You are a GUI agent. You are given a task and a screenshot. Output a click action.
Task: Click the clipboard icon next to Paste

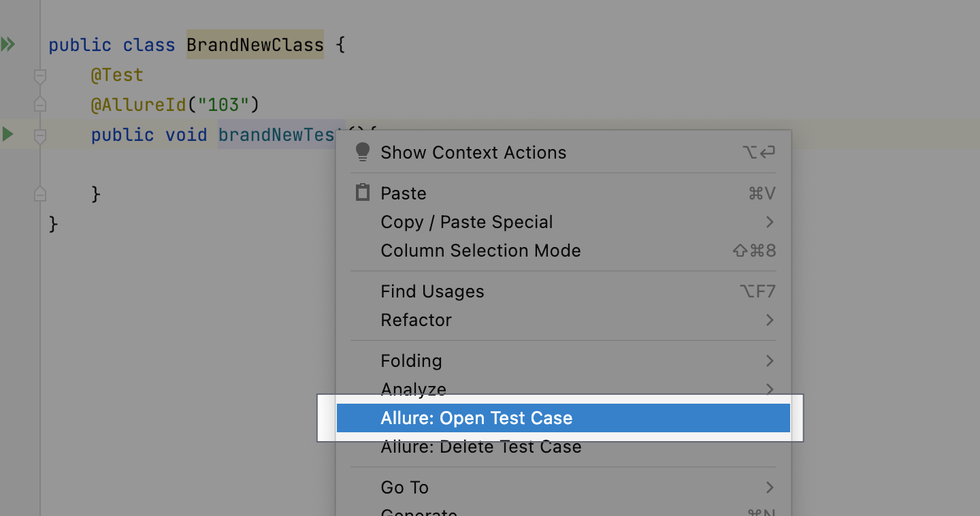click(x=362, y=192)
